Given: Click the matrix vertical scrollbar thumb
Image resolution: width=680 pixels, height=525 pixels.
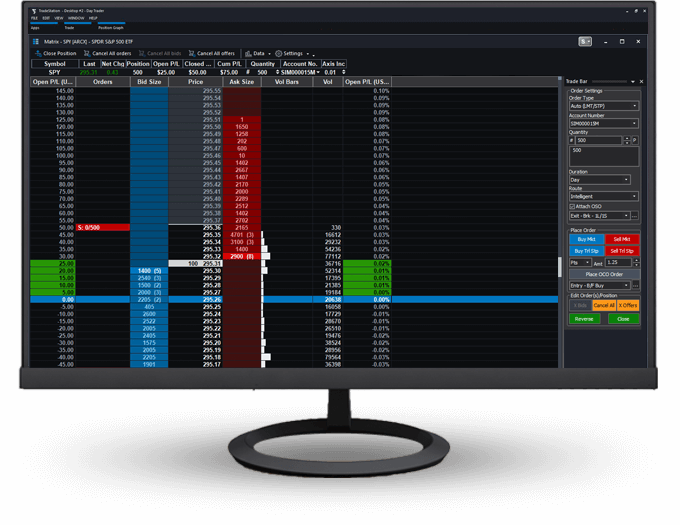Looking at the screenshot, I should [x=560, y=267].
